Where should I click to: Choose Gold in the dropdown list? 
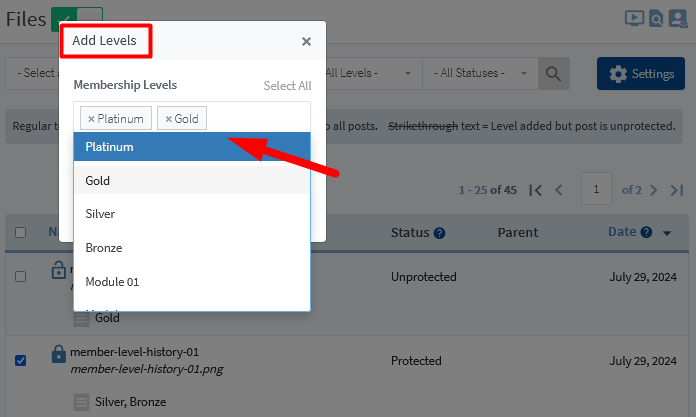point(192,180)
